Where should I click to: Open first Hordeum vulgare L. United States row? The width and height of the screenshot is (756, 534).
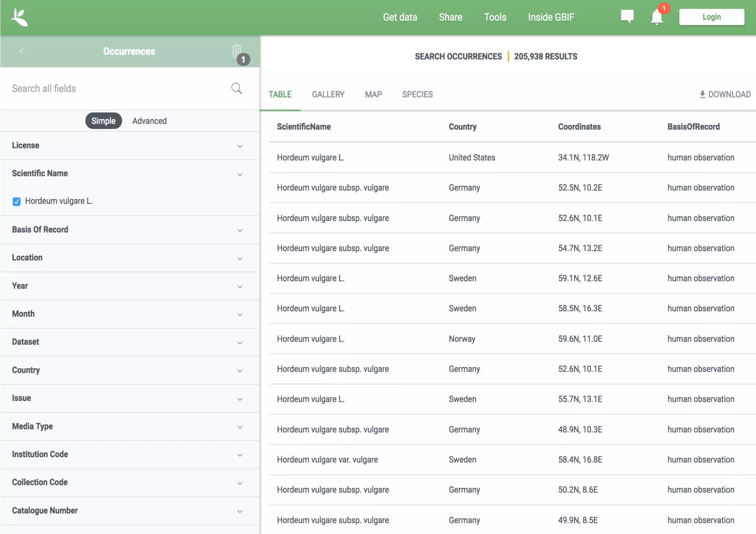click(x=310, y=158)
